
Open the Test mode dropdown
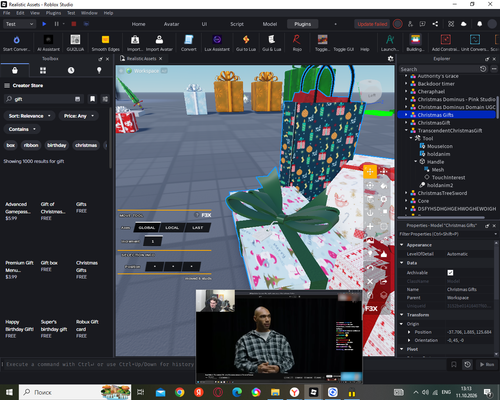tap(19, 24)
